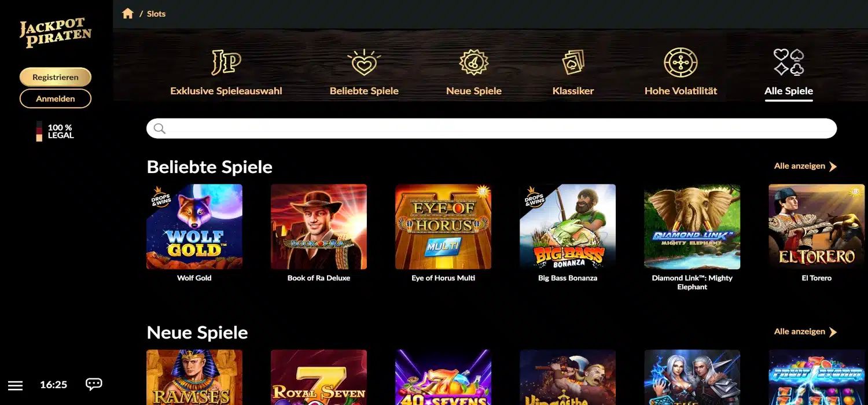Click the home icon in breadcrumb
Image resolution: width=868 pixels, height=405 pixels.
point(128,13)
